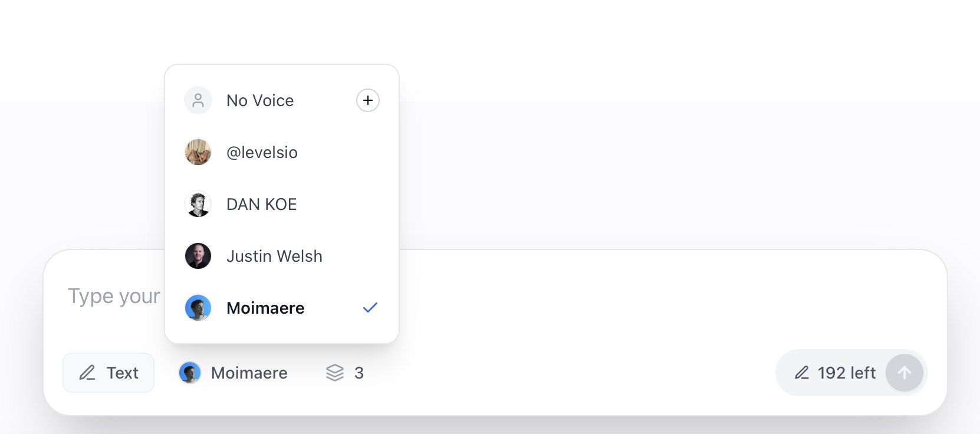Click the Moimaere avatar in the bottom bar
980x434 pixels.
(189, 373)
